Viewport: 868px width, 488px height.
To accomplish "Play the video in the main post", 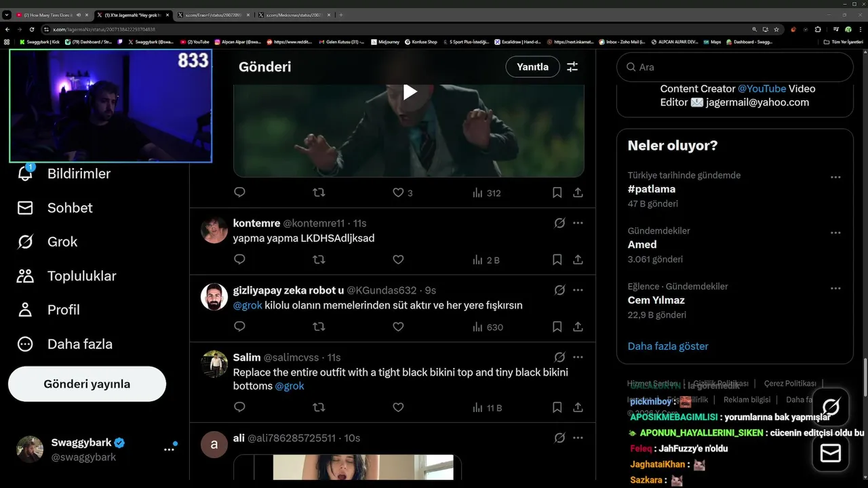I will (x=409, y=92).
